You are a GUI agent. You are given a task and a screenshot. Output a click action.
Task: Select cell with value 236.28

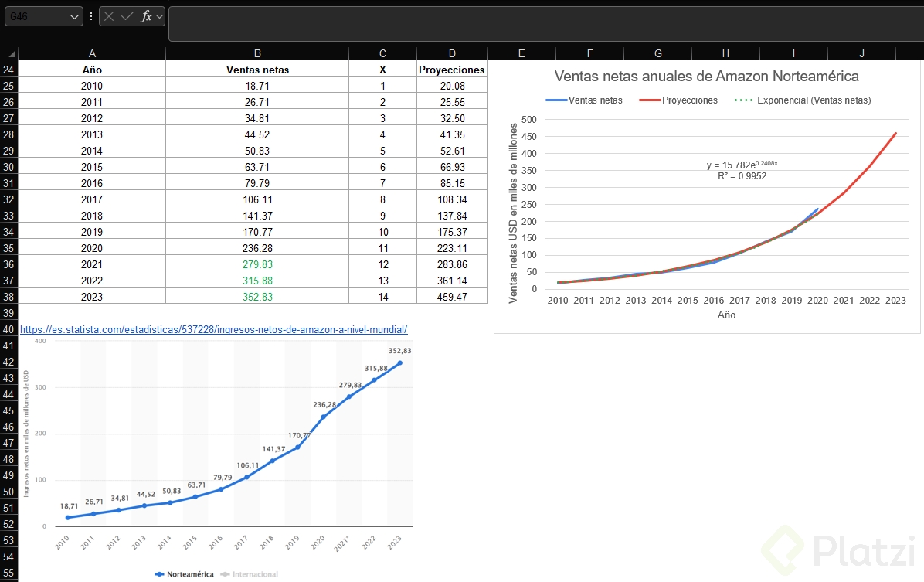click(x=257, y=248)
